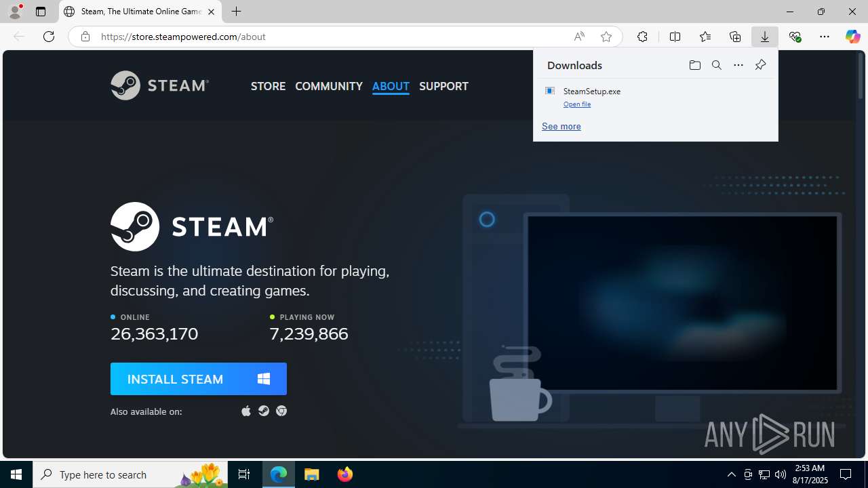Click the Open file link

(577, 104)
